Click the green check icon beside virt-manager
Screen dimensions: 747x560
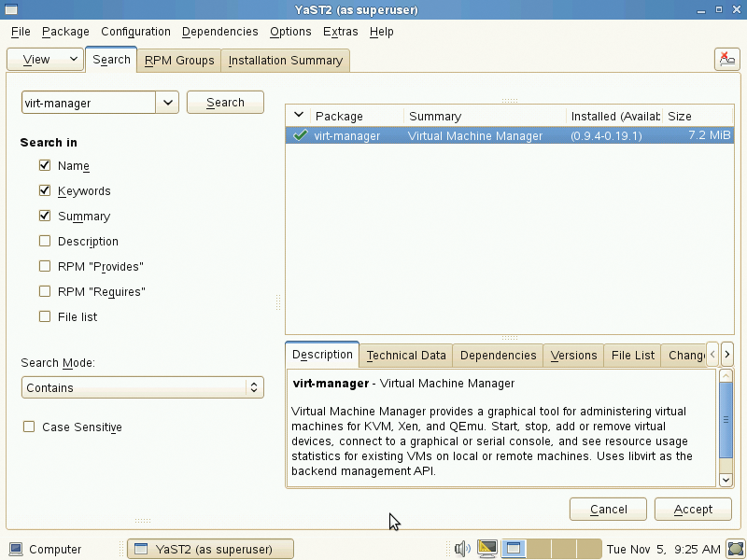(x=299, y=134)
